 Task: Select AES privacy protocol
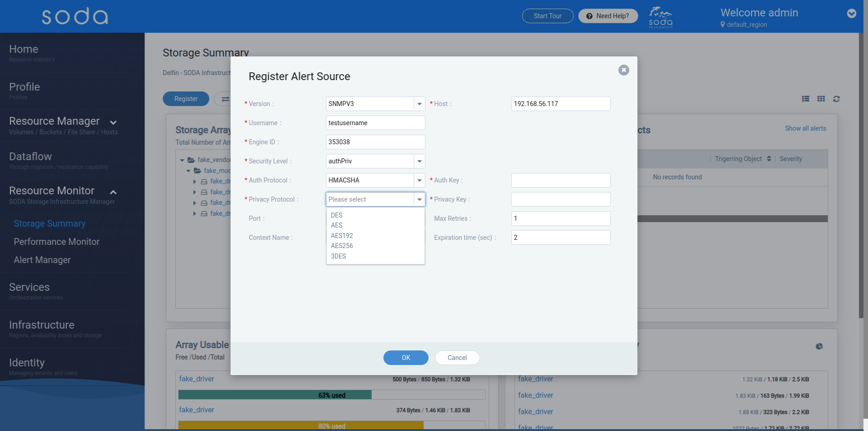click(375, 225)
